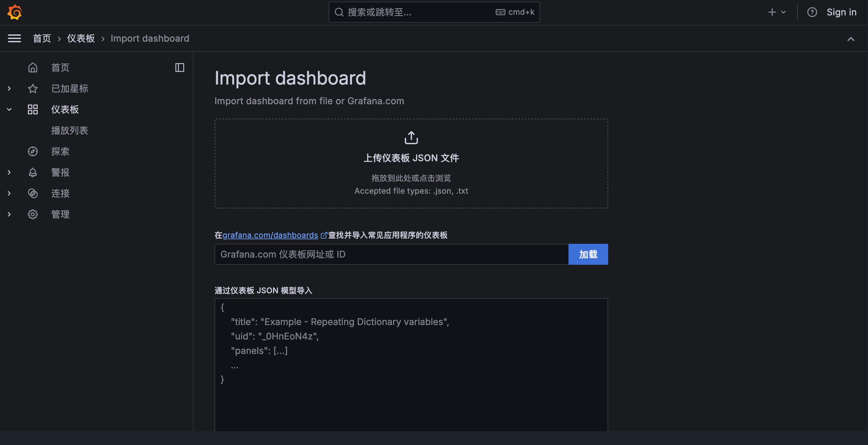Collapse the 仪表板 section
The height and width of the screenshot is (445, 868).
(x=9, y=109)
